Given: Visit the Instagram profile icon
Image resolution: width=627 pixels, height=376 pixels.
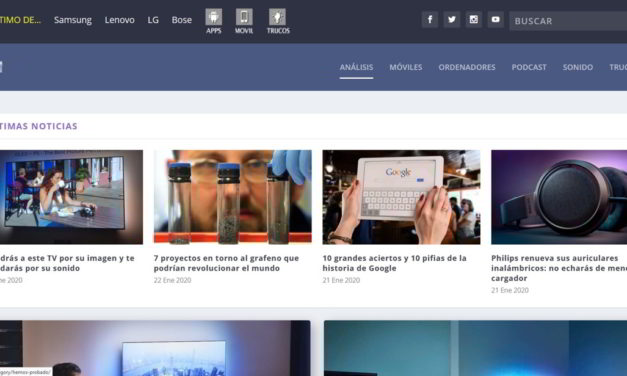Looking at the screenshot, I should click(473, 19).
